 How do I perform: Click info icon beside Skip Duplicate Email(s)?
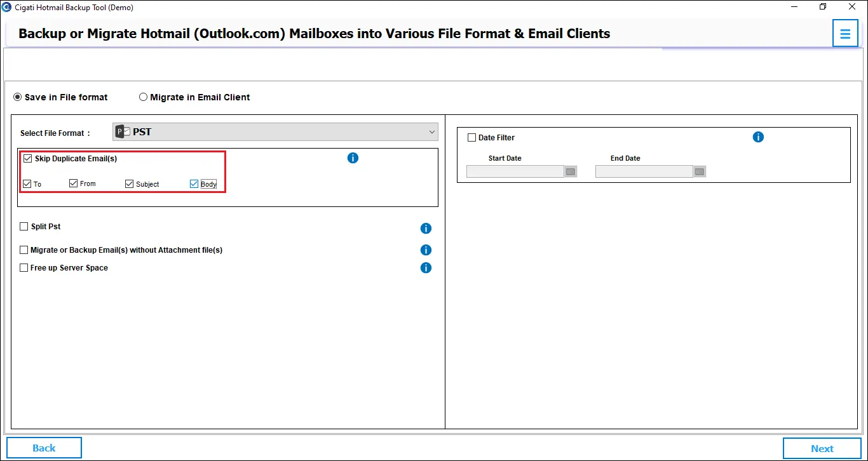(x=353, y=157)
